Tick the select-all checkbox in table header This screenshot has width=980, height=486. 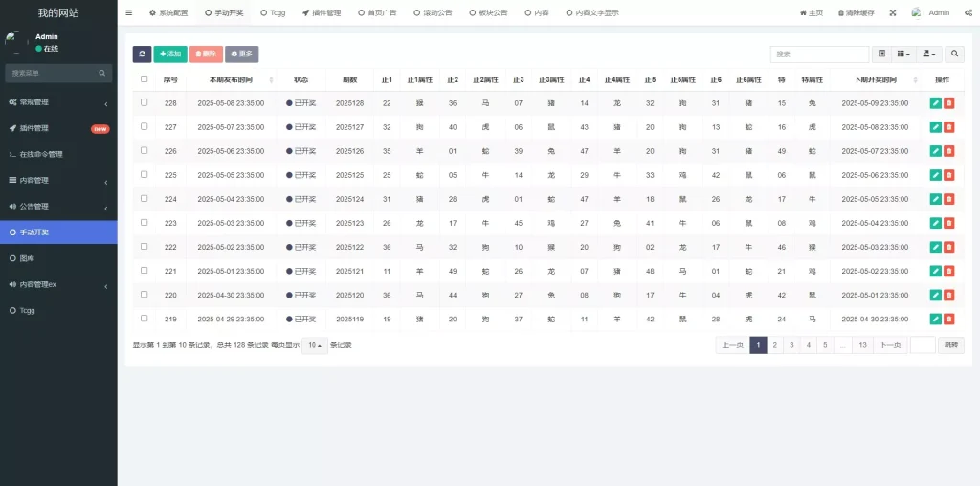coord(145,79)
